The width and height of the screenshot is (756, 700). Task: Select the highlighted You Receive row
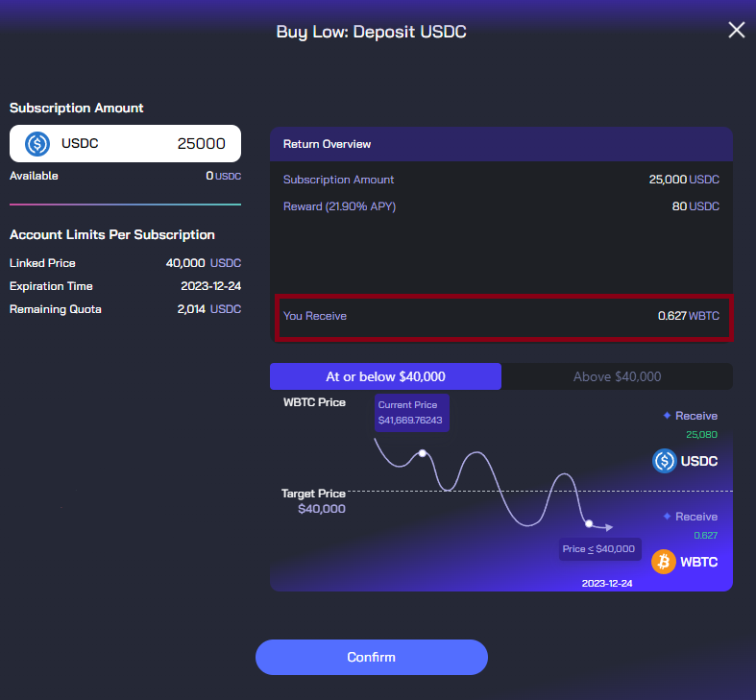(503, 316)
